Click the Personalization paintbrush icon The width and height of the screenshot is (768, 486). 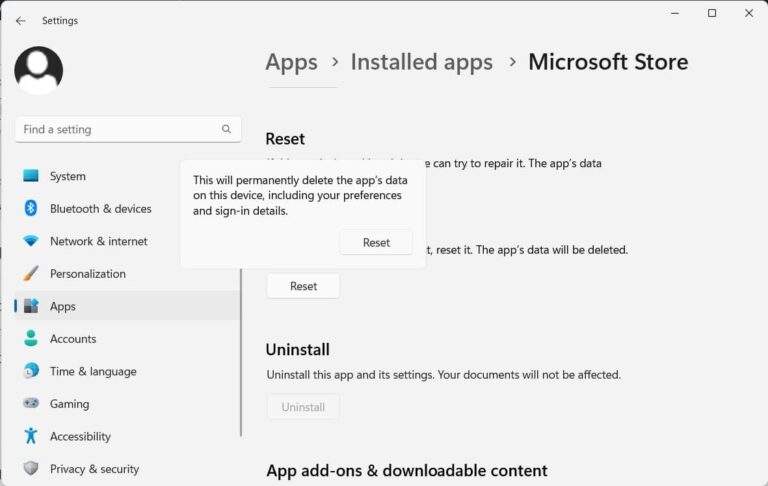click(31, 274)
